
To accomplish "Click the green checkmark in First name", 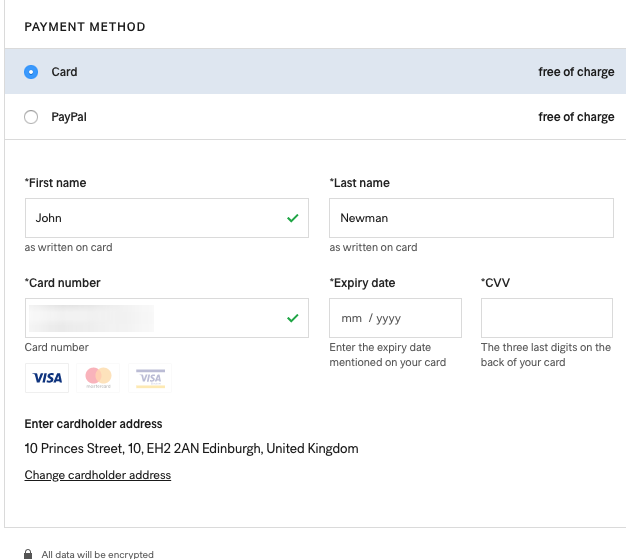I will pos(292,218).
